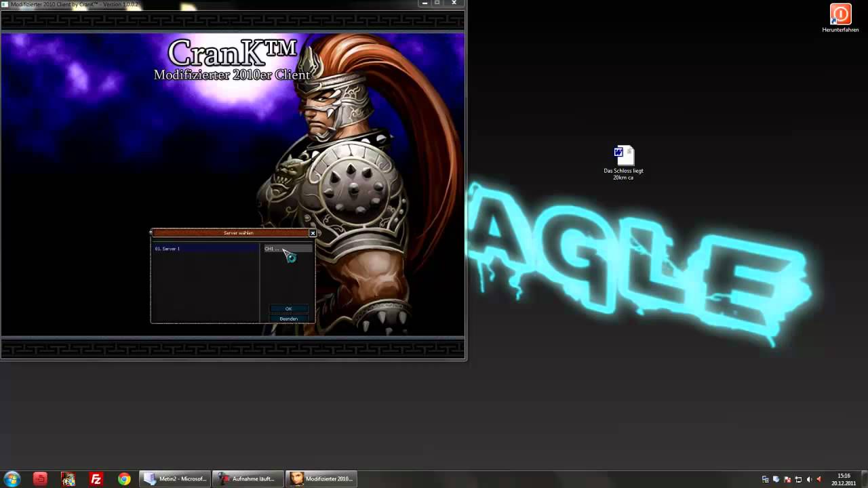868x488 pixels.
Task: Switch to 'Aufnahme läuft...' recording window
Action: [x=248, y=479]
